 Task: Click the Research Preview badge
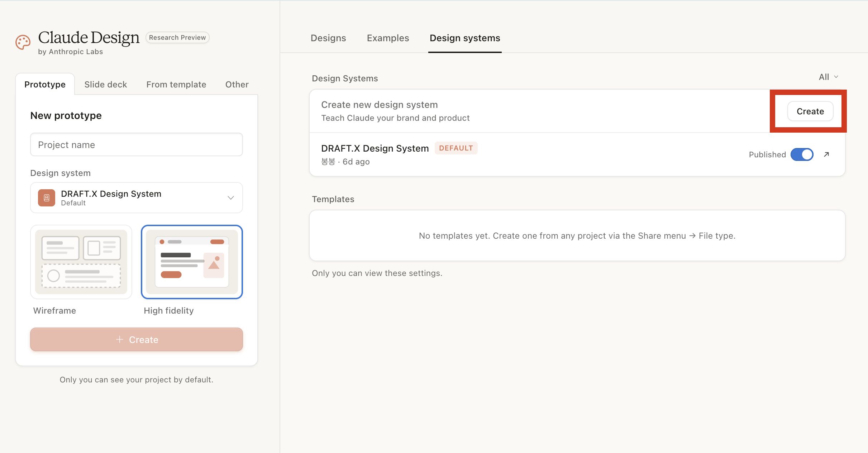click(x=177, y=37)
